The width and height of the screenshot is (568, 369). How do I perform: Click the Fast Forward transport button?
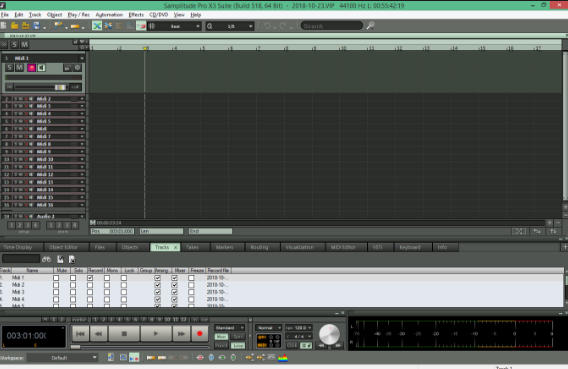[x=181, y=334]
